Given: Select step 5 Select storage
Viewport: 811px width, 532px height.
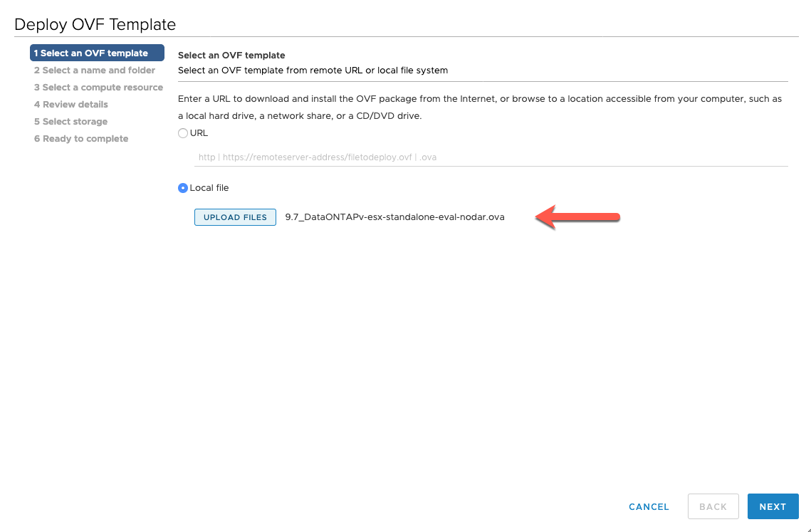Looking at the screenshot, I should [70, 121].
